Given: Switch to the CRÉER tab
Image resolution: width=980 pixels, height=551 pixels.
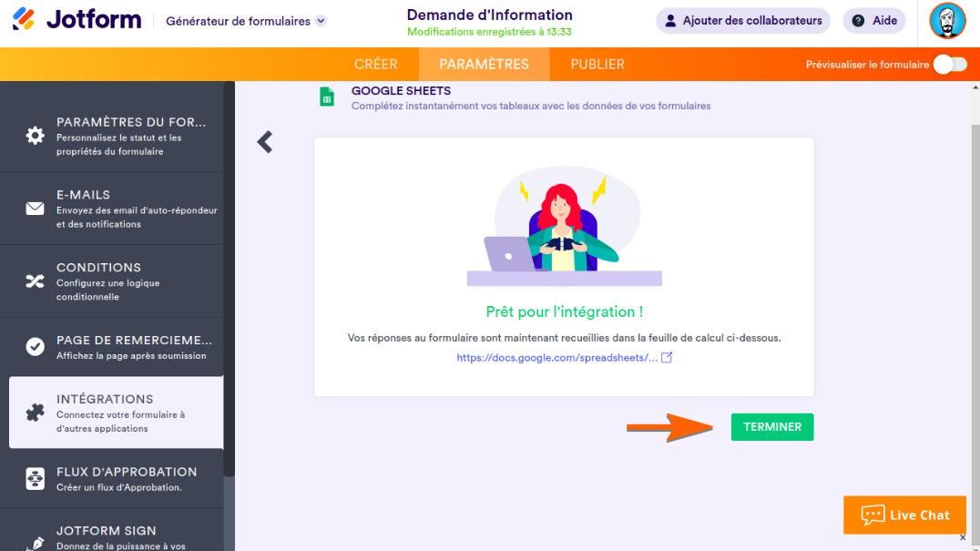Looking at the screenshot, I should point(375,65).
